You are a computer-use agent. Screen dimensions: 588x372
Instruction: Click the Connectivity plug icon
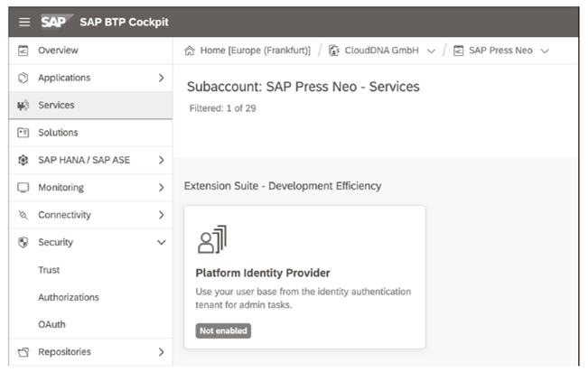(23, 215)
